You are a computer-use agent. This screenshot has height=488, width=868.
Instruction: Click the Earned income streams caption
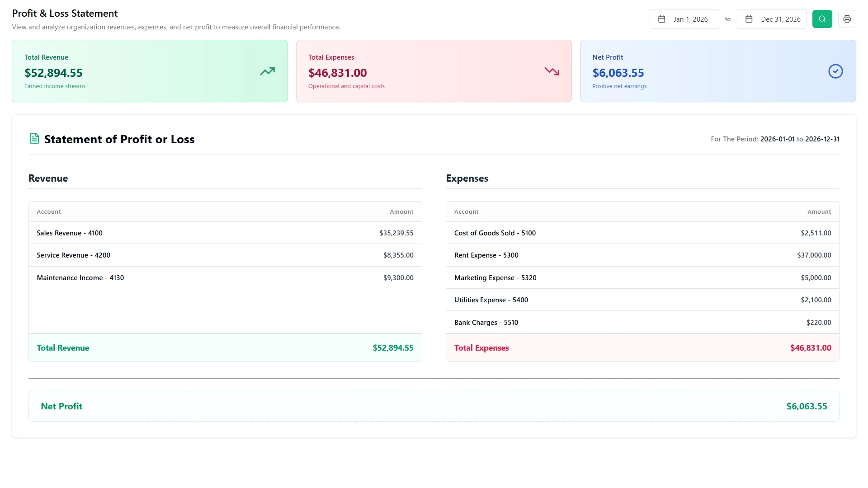pyautogui.click(x=55, y=86)
